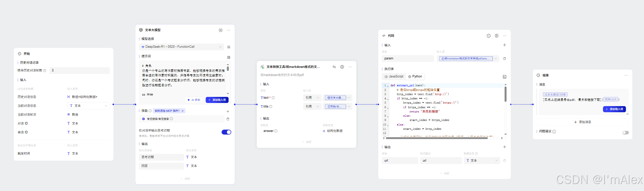Select 开始 node title
This screenshot has width=644, height=191.
click(27, 54)
